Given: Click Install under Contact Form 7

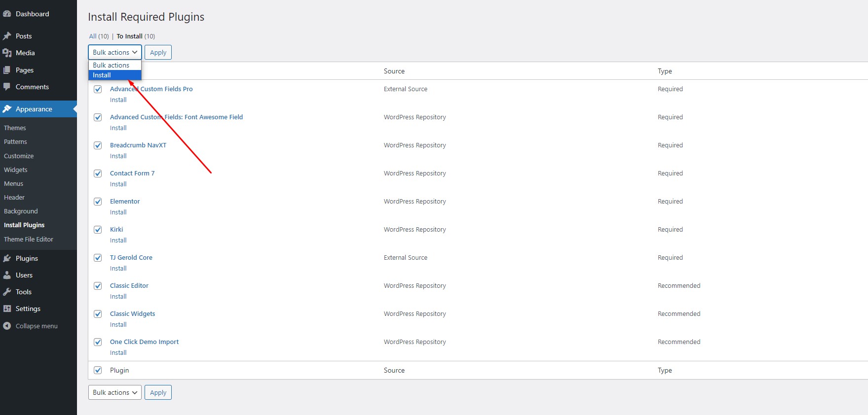Looking at the screenshot, I should click(118, 184).
